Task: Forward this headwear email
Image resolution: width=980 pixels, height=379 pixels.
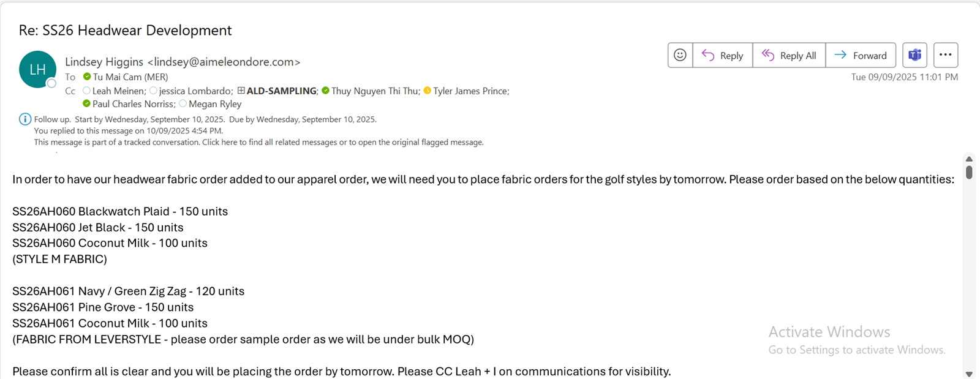Action: coord(861,55)
